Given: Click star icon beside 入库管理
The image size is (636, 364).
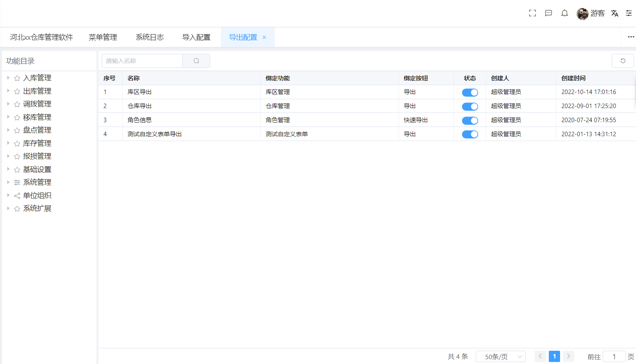Looking at the screenshot, I should [x=17, y=78].
